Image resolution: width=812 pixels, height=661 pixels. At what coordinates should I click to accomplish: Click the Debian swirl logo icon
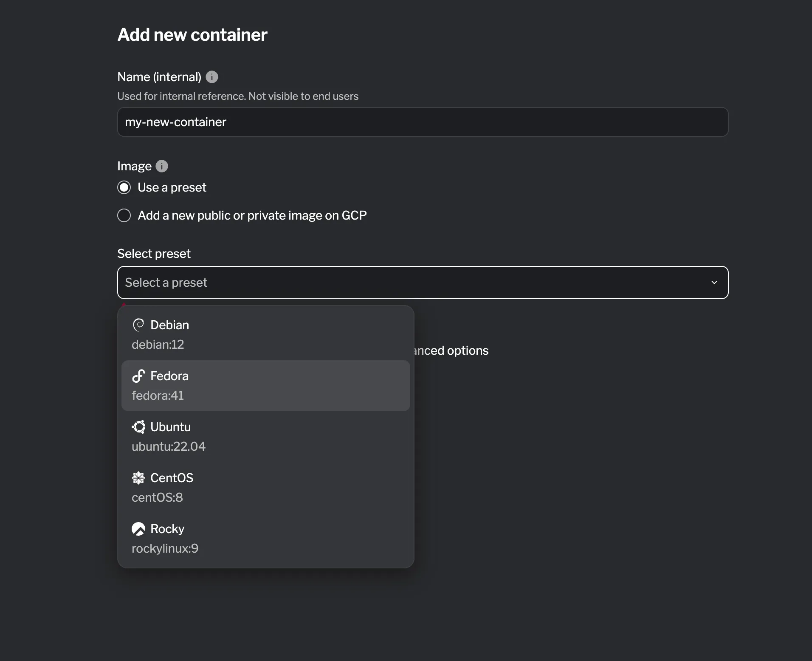tap(138, 325)
